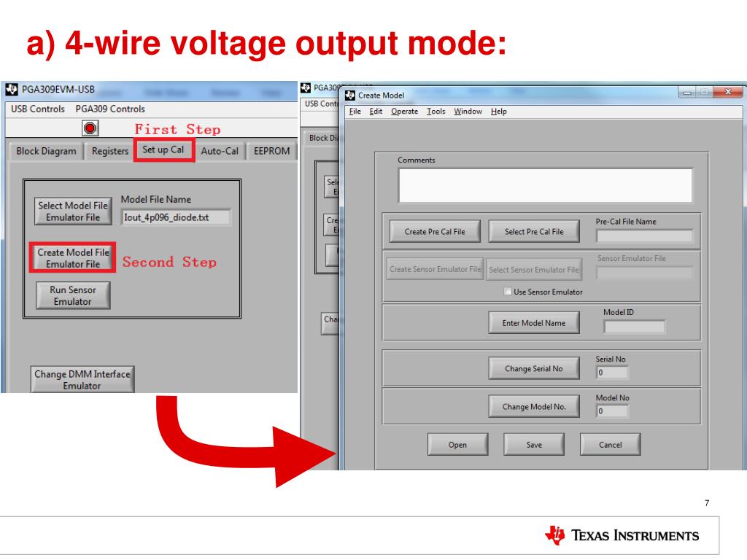Open the Tools menu
Screen dimensions: 747x560
tap(436, 112)
